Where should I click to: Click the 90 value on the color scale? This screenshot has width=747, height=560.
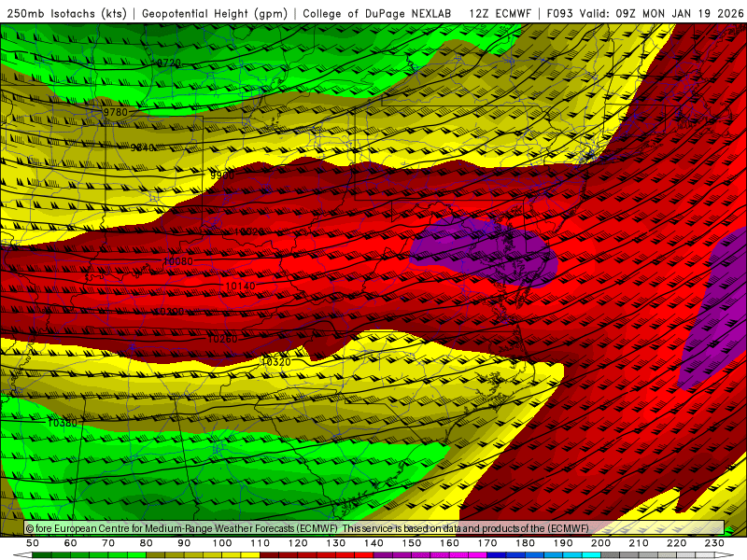[184, 543]
